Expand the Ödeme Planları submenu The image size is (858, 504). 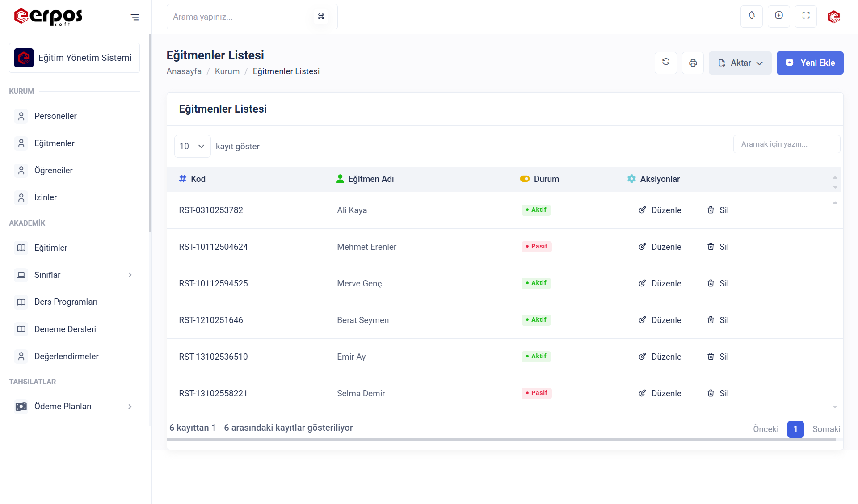pyautogui.click(x=130, y=407)
